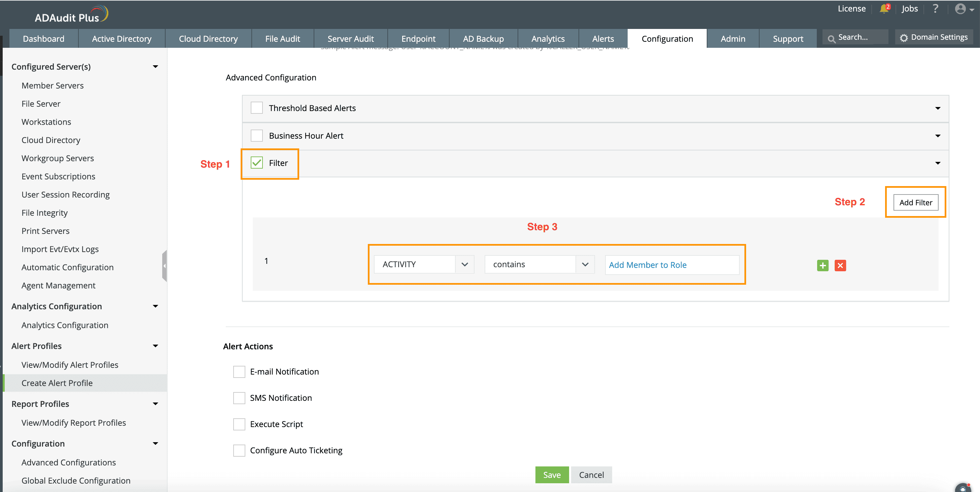Viewport: 980px width, 492px height.
Task: Expand the Business Hour Alert section arrow
Action: [937, 136]
